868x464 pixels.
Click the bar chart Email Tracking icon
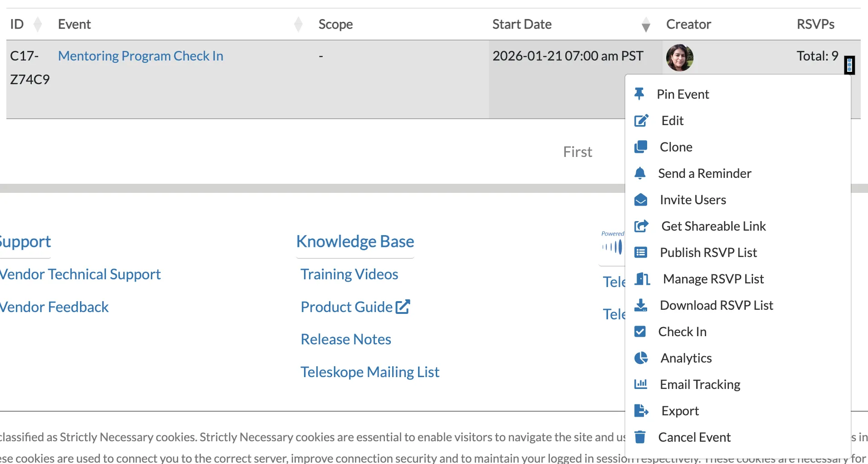641,384
